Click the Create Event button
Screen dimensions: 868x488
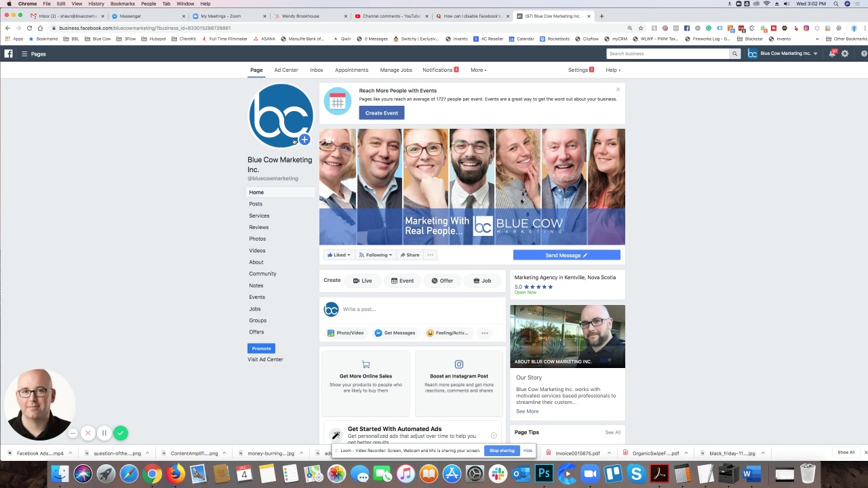pyautogui.click(x=382, y=113)
